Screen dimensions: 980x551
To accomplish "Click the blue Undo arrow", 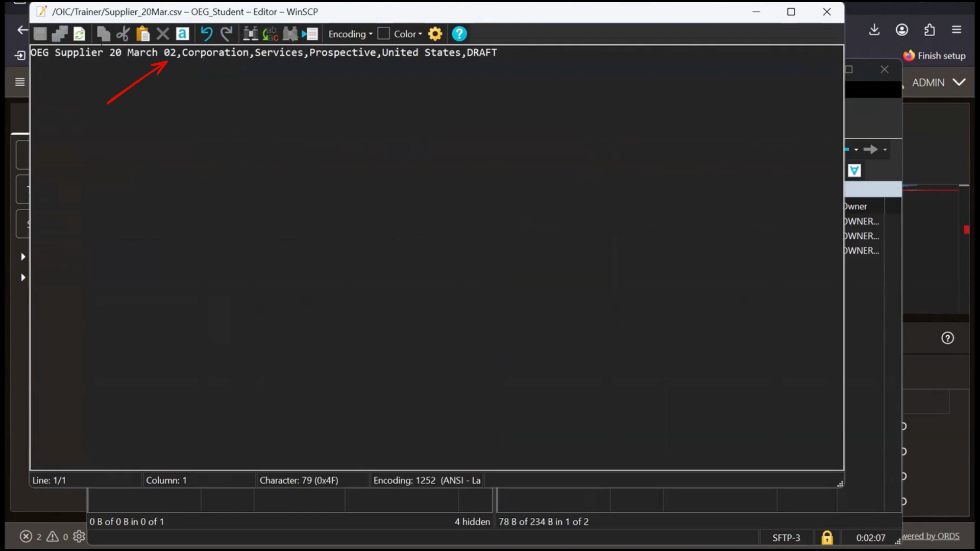I will pos(206,34).
